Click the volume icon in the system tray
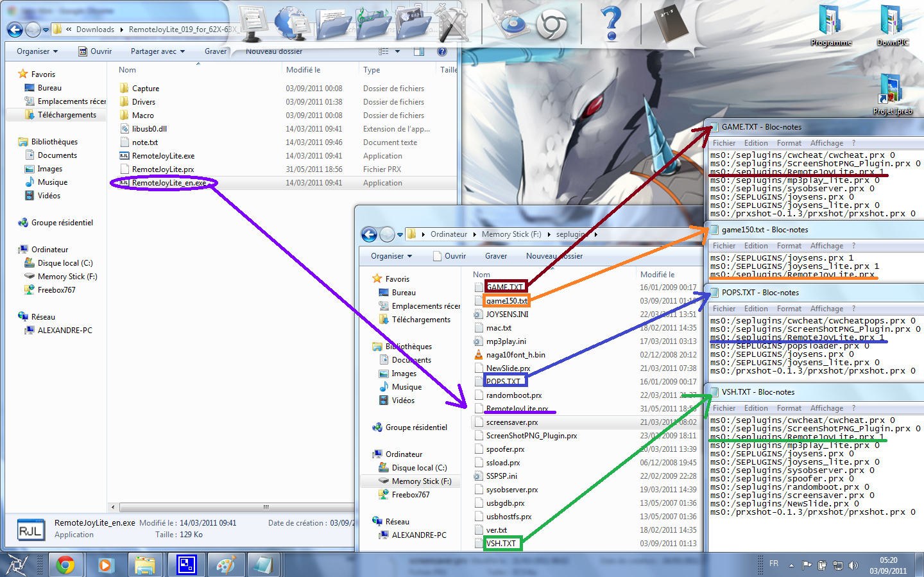Screen dimensions: 924x577 coord(853,565)
